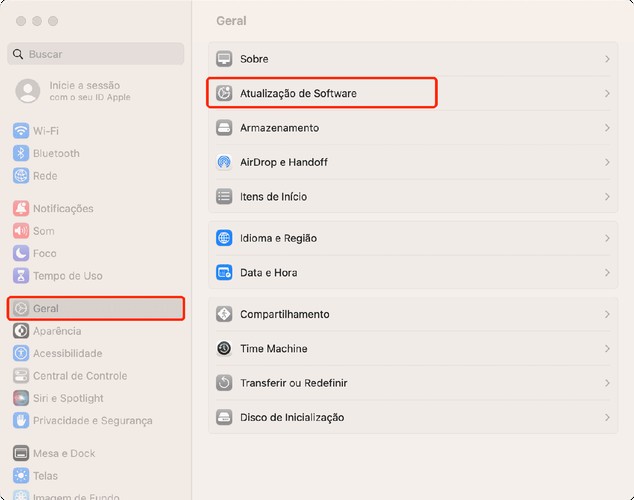Screen dimensions: 634x500
Task: Click the Buscar search field
Action: (96, 54)
